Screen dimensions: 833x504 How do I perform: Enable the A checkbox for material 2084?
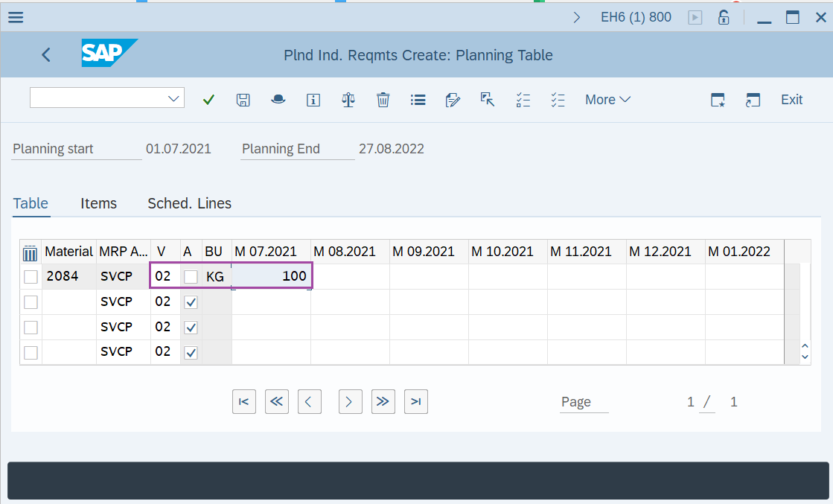pos(191,275)
